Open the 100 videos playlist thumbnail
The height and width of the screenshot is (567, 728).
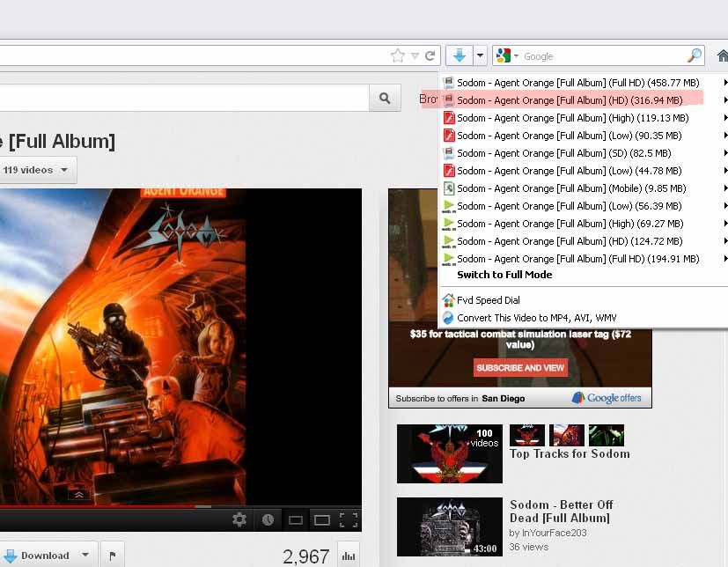(x=450, y=453)
